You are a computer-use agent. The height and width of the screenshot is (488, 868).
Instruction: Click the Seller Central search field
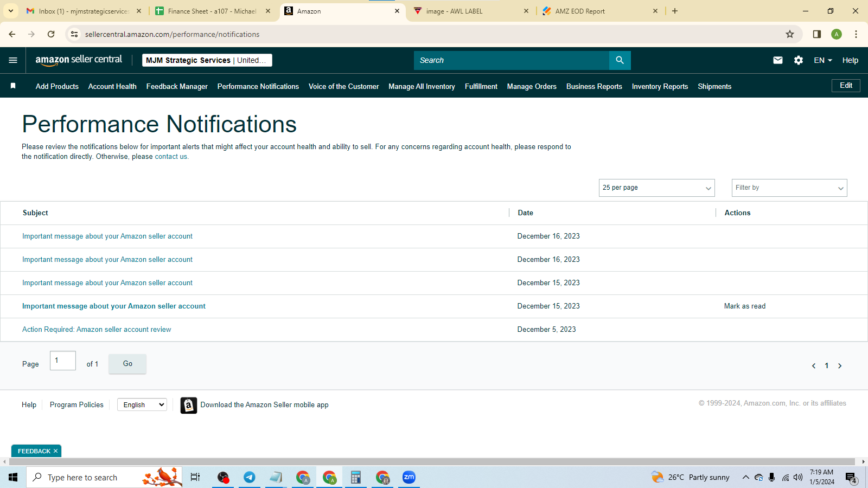click(x=511, y=60)
